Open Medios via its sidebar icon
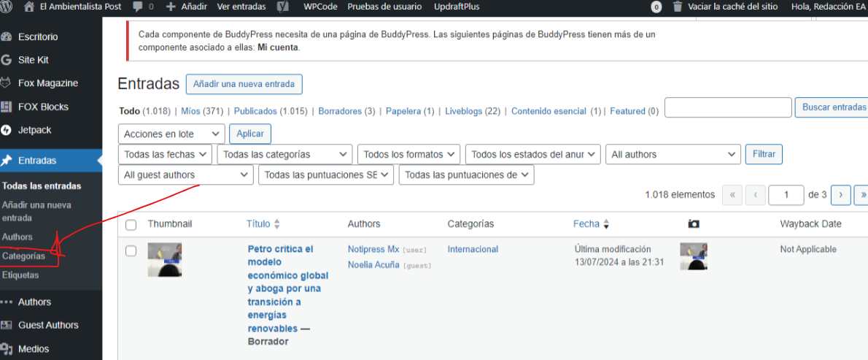Screen dimensions: 868x360 (7, 348)
